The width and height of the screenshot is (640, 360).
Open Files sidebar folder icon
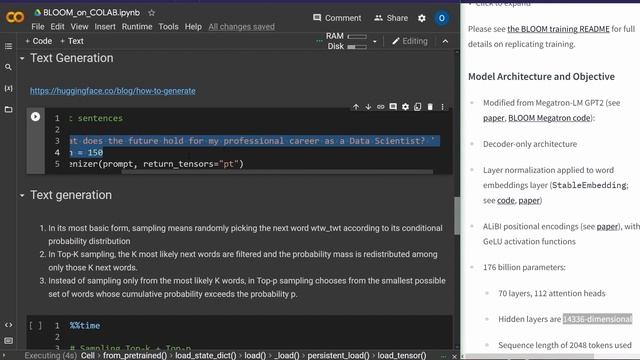coord(8,109)
